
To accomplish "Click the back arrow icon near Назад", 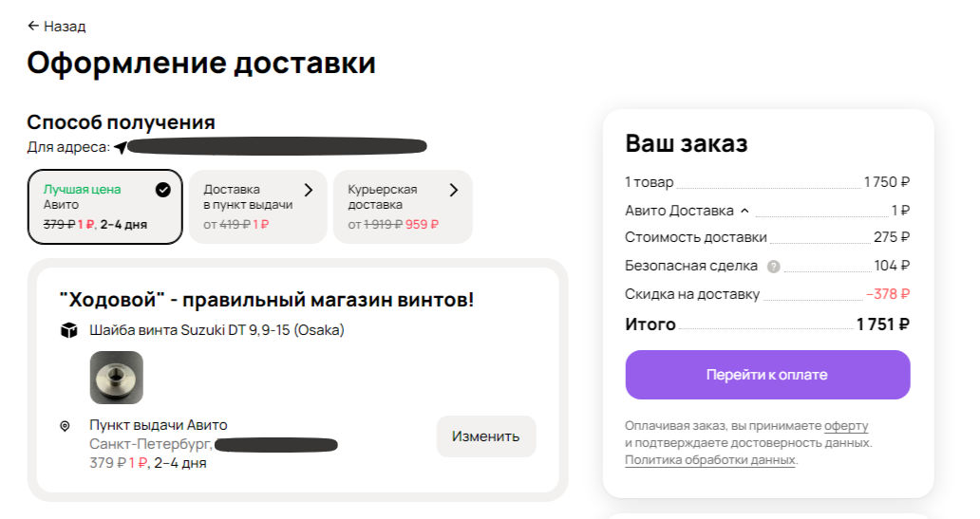I will [x=33, y=26].
